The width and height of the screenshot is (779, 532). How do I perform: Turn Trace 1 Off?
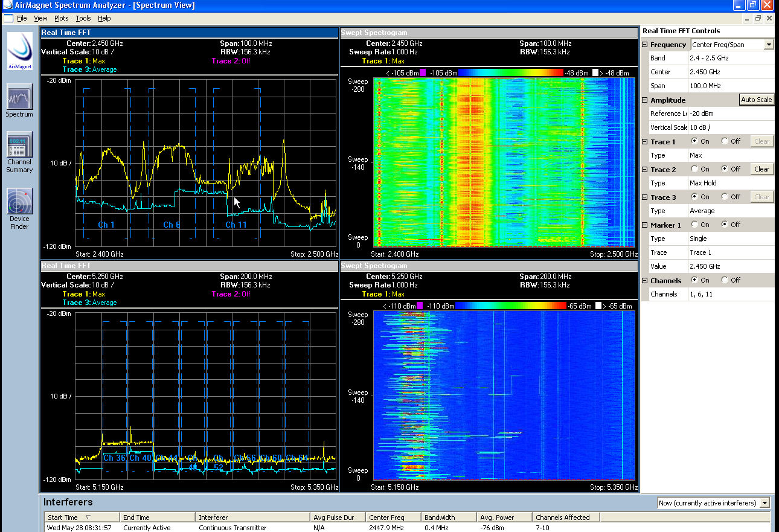(x=725, y=141)
